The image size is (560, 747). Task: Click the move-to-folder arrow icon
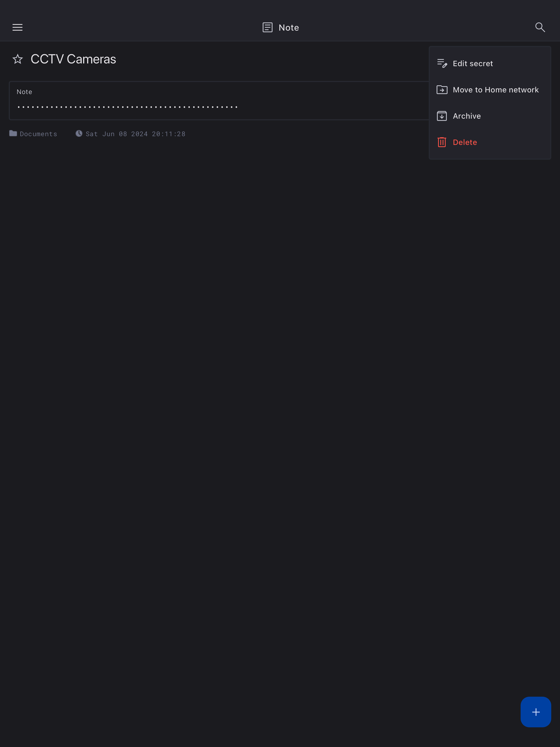pyautogui.click(x=442, y=90)
